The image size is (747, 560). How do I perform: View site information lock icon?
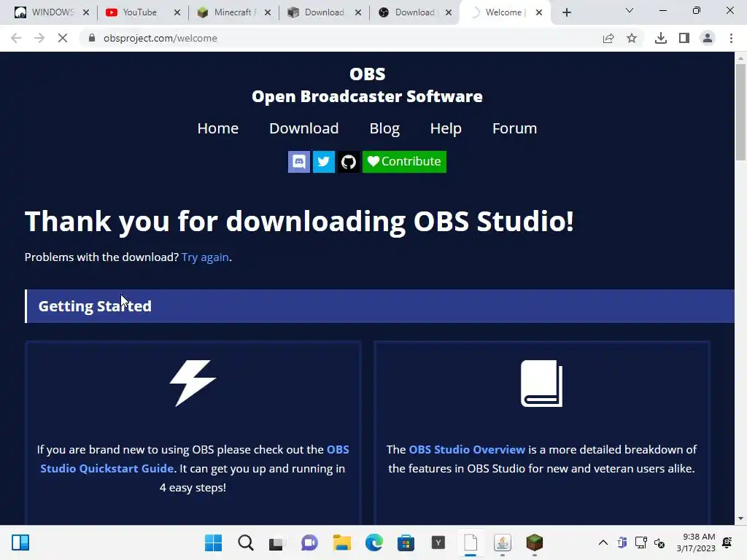point(92,38)
